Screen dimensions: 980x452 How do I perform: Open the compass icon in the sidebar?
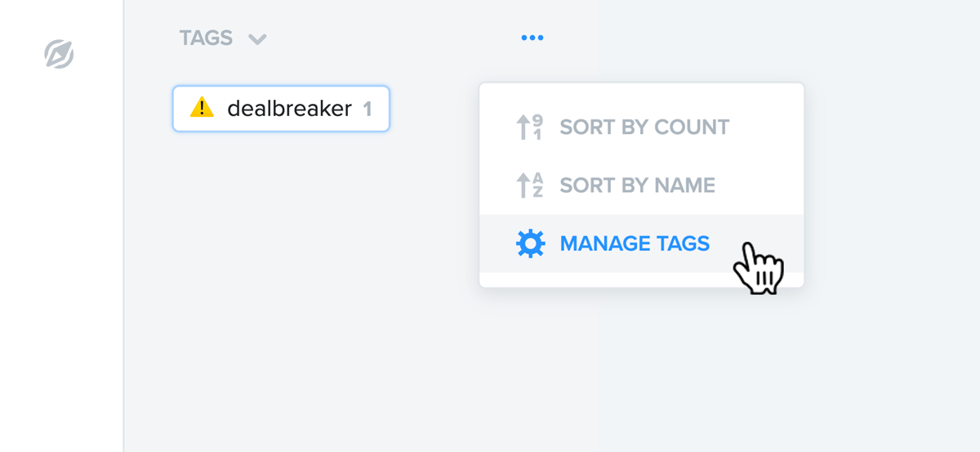(59, 54)
